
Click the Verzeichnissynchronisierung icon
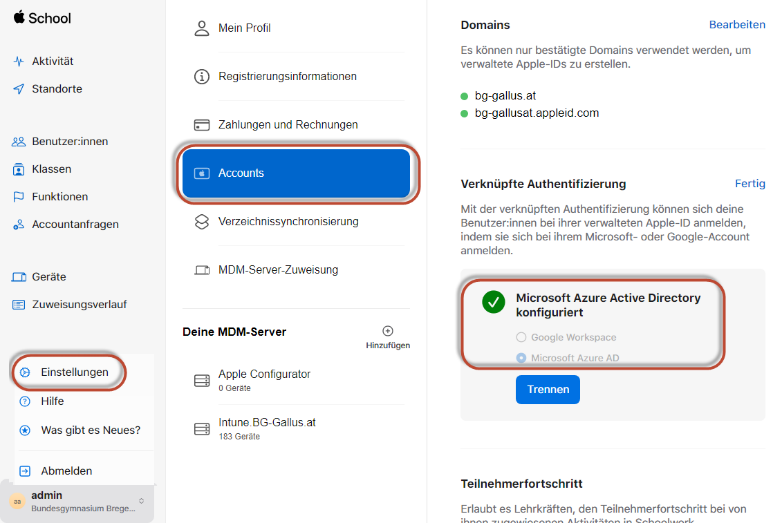coord(202,221)
